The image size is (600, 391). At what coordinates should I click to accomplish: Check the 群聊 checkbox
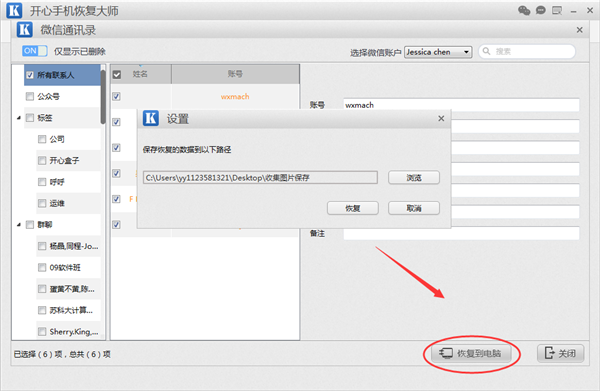tap(30, 225)
